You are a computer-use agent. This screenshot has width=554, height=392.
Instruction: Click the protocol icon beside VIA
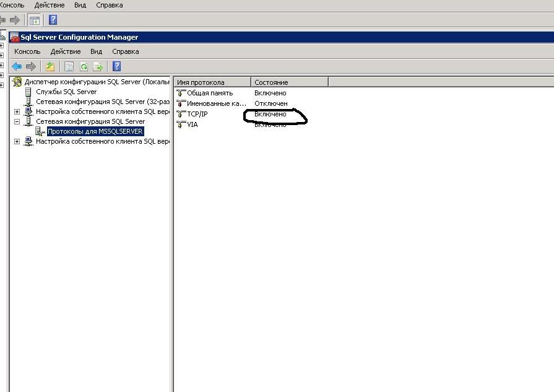coord(181,124)
